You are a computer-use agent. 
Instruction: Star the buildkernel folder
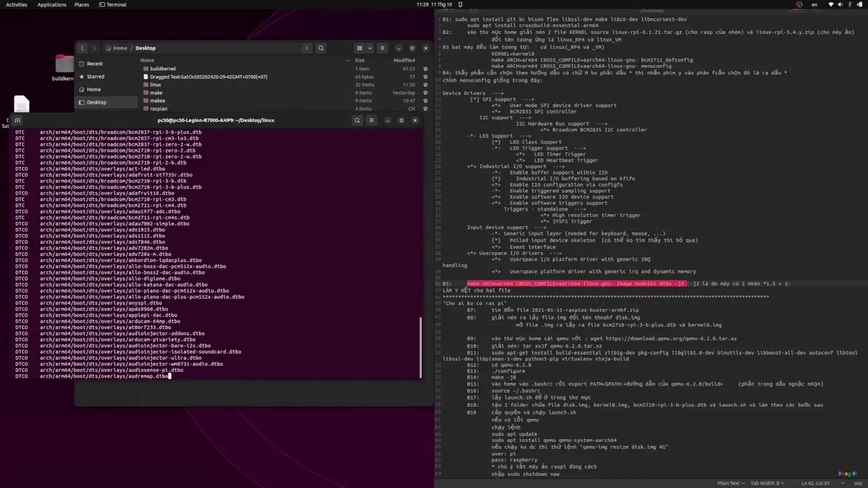425,68
